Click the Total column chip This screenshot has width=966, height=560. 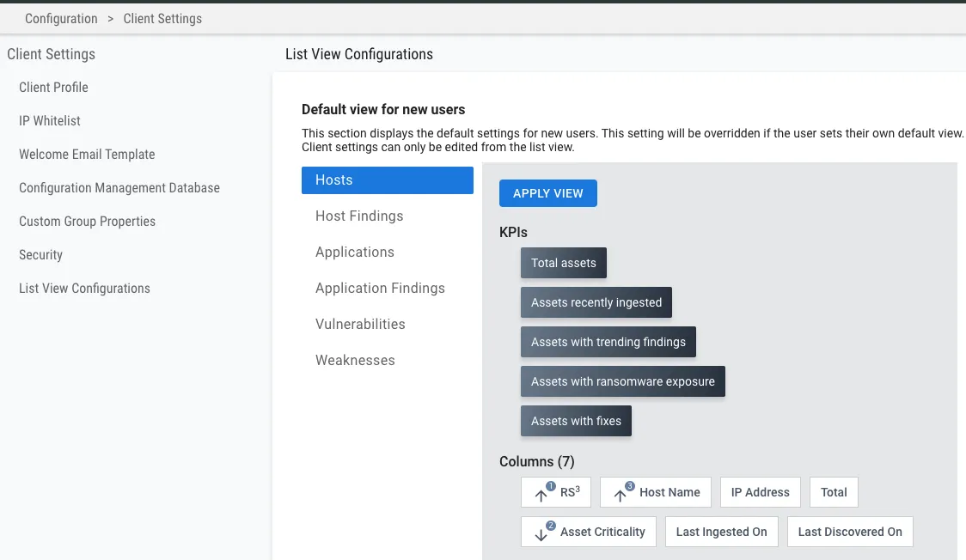(834, 492)
